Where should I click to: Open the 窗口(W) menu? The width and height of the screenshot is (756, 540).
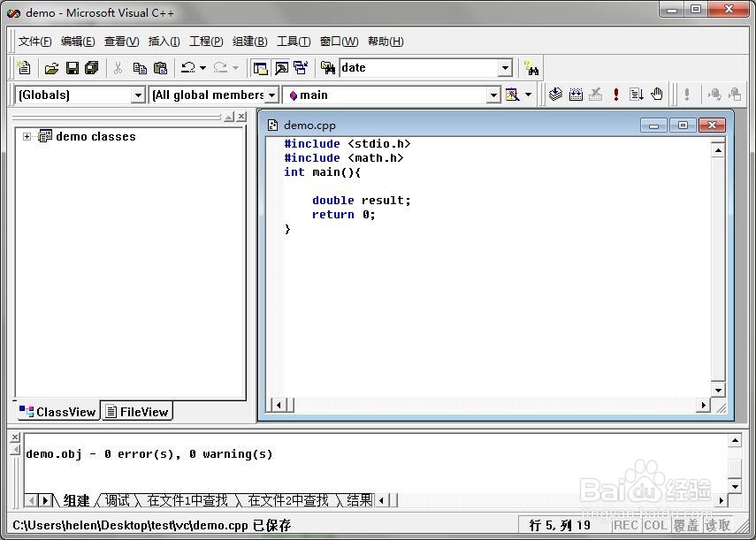(x=339, y=42)
